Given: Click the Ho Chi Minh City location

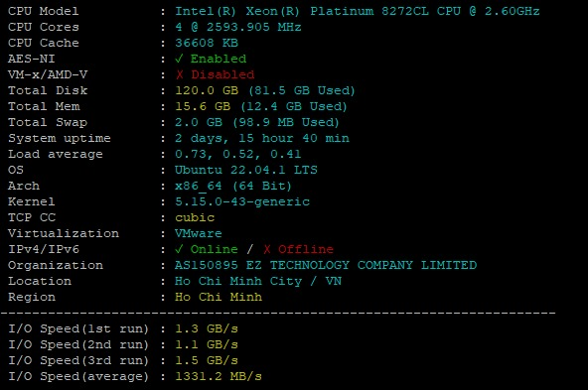Looking at the screenshot, I should 238,281.
